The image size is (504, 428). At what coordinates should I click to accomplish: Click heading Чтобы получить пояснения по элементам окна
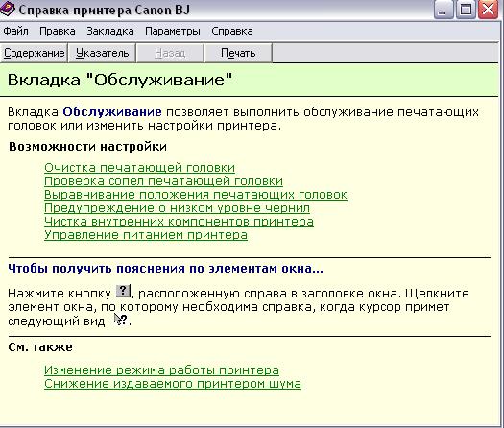165,269
